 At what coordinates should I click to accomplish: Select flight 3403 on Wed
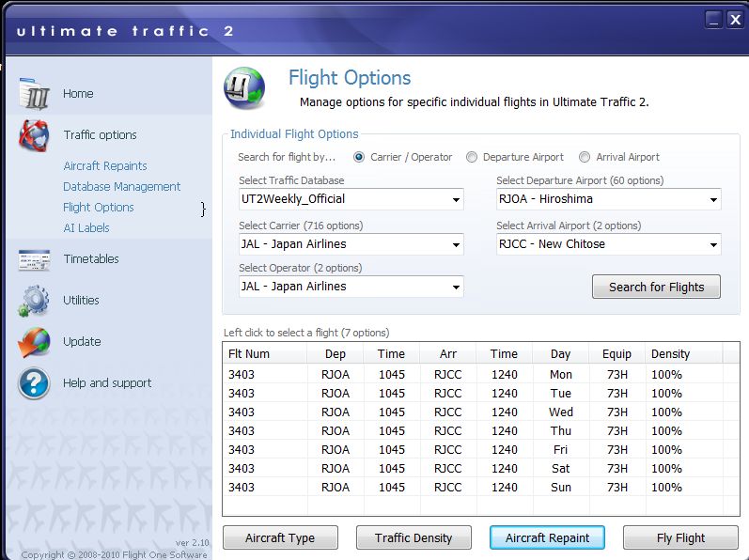click(481, 412)
